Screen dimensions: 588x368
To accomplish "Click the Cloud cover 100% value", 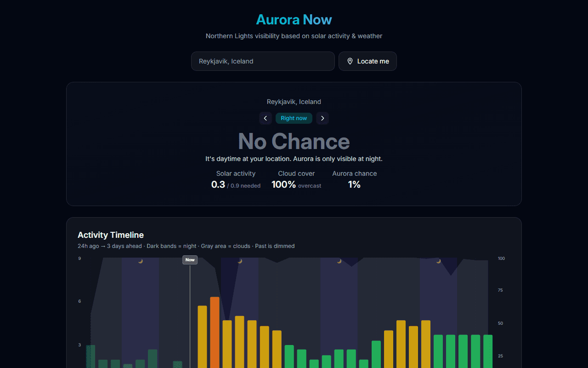I will tap(283, 184).
